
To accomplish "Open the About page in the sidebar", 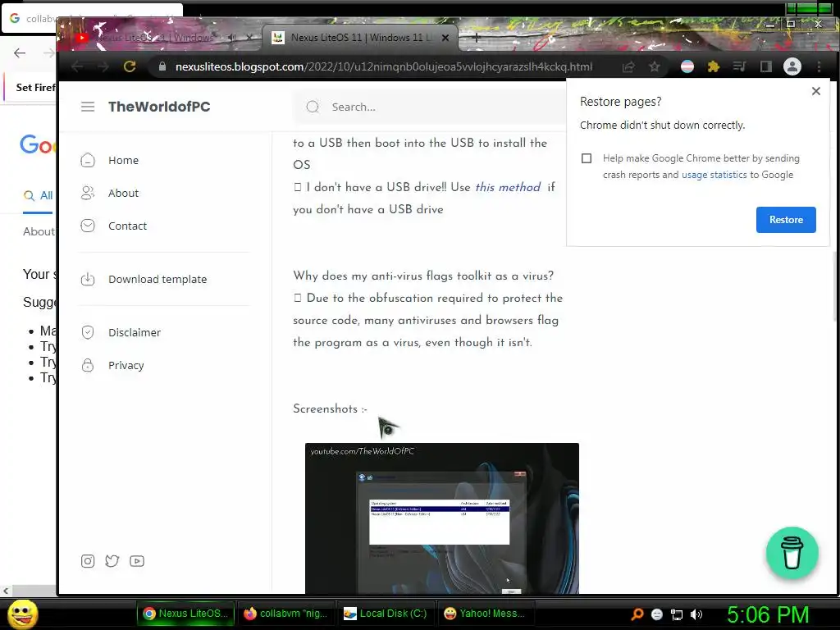I will click(123, 193).
